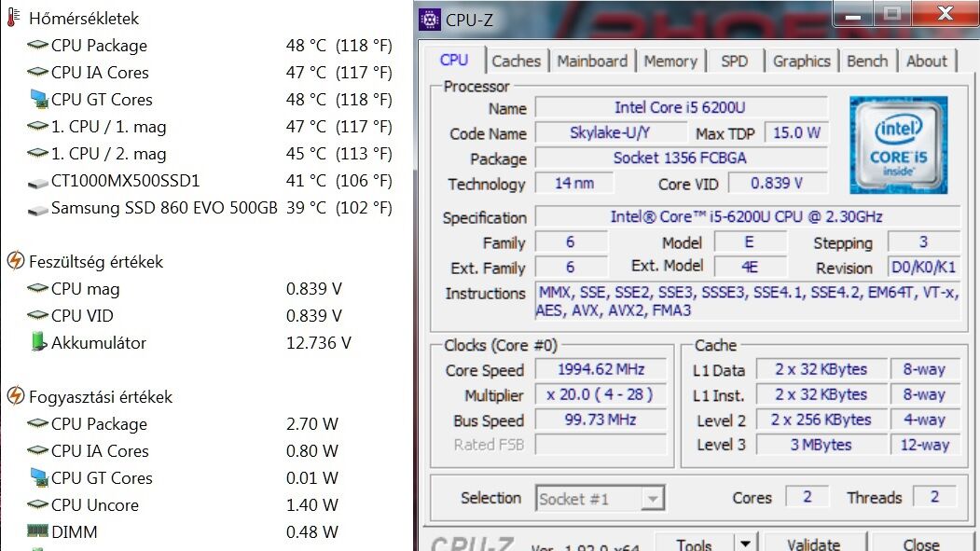Click the Core Speed value 1994.62 MHz

pyautogui.click(x=600, y=369)
